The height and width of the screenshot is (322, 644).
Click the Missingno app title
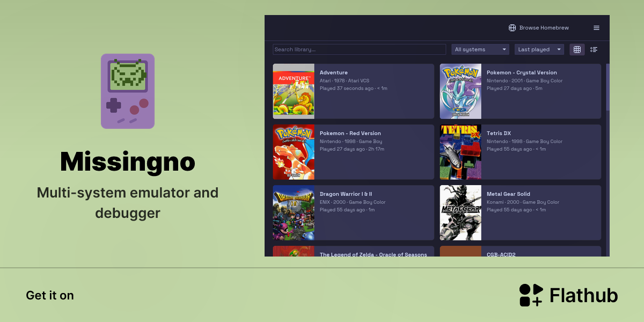[x=128, y=162]
